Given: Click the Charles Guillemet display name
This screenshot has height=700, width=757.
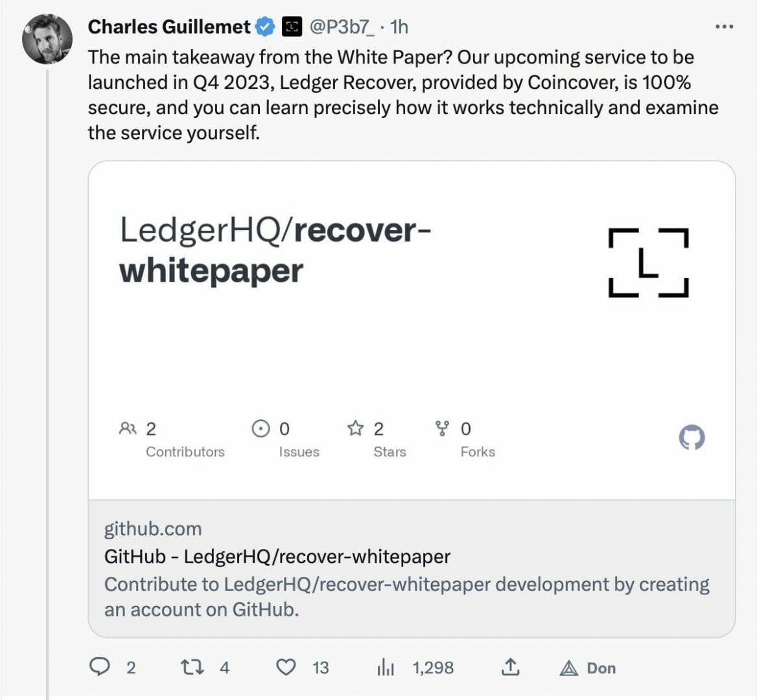Looking at the screenshot, I should pos(169,27).
